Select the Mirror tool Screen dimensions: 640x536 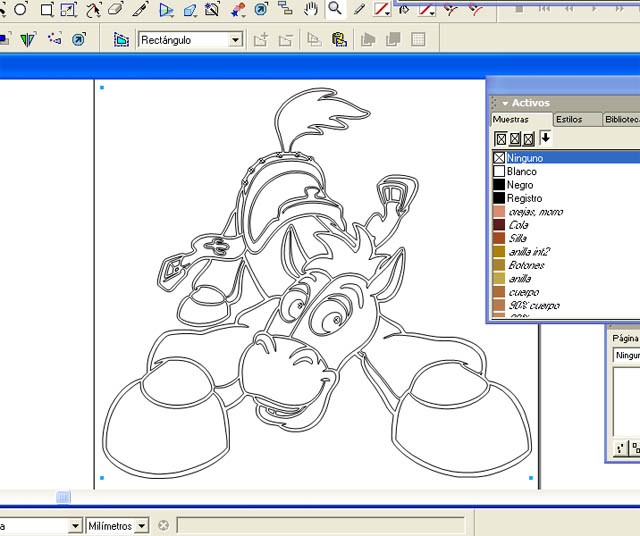(x=28, y=40)
